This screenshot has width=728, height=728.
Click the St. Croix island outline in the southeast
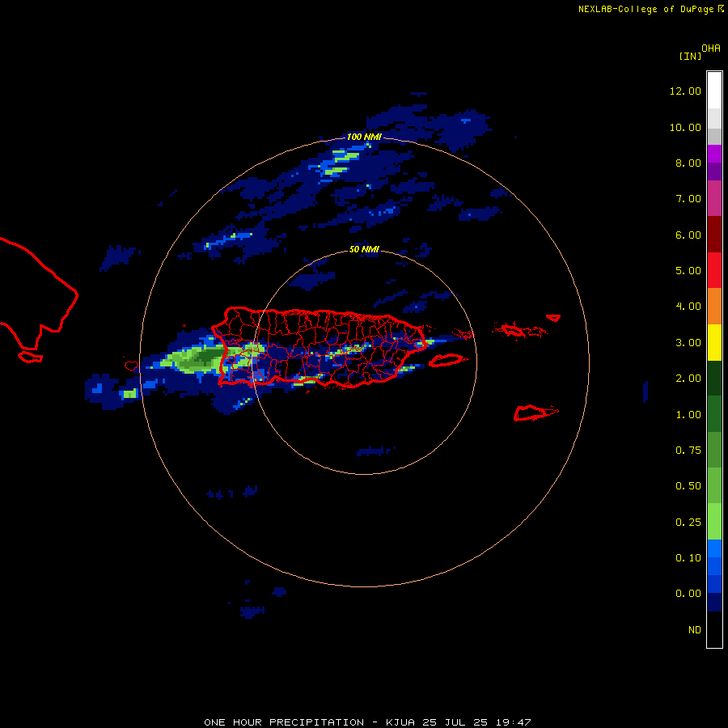coord(535,413)
